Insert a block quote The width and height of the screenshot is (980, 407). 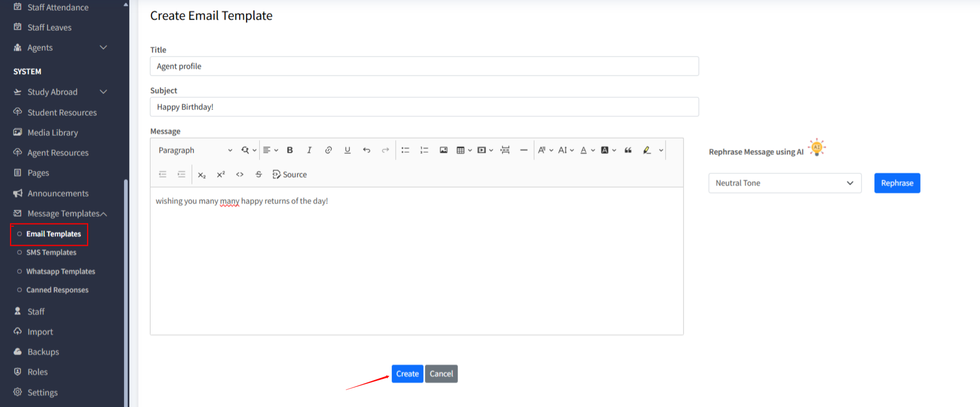pos(628,150)
